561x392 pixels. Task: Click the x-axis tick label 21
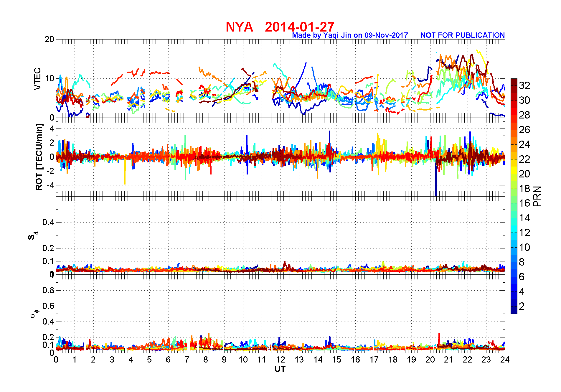pyautogui.click(x=449, y=360)
